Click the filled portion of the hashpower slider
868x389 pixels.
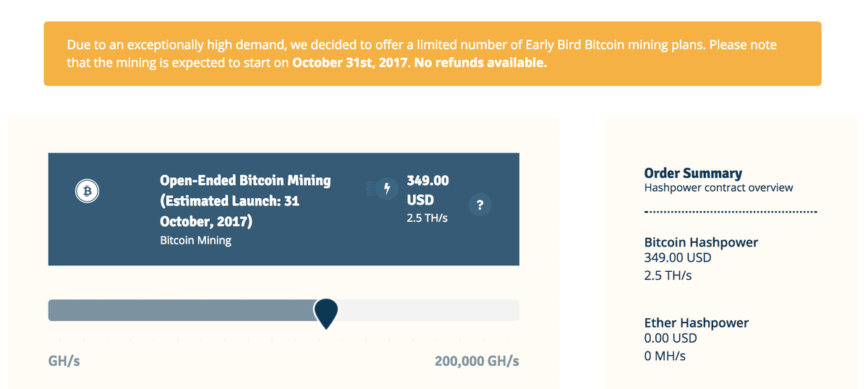[181, 309]
